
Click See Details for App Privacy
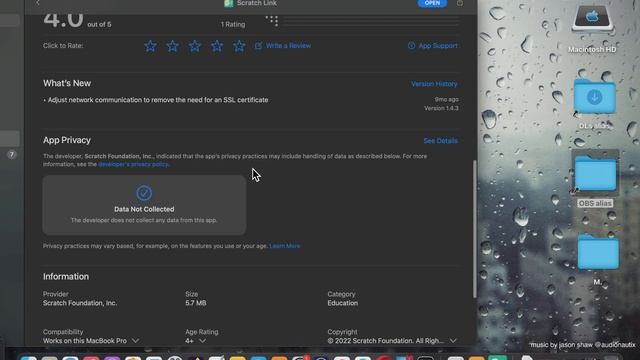[x=440, y=141]
